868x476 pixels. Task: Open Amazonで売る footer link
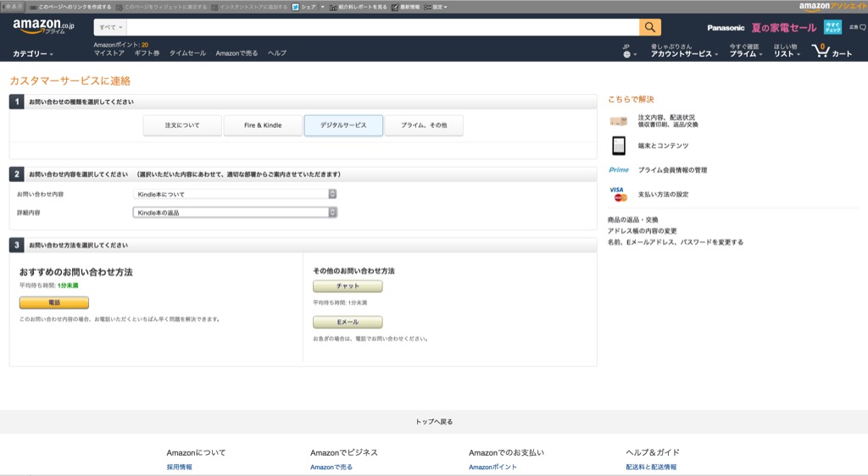331,468
